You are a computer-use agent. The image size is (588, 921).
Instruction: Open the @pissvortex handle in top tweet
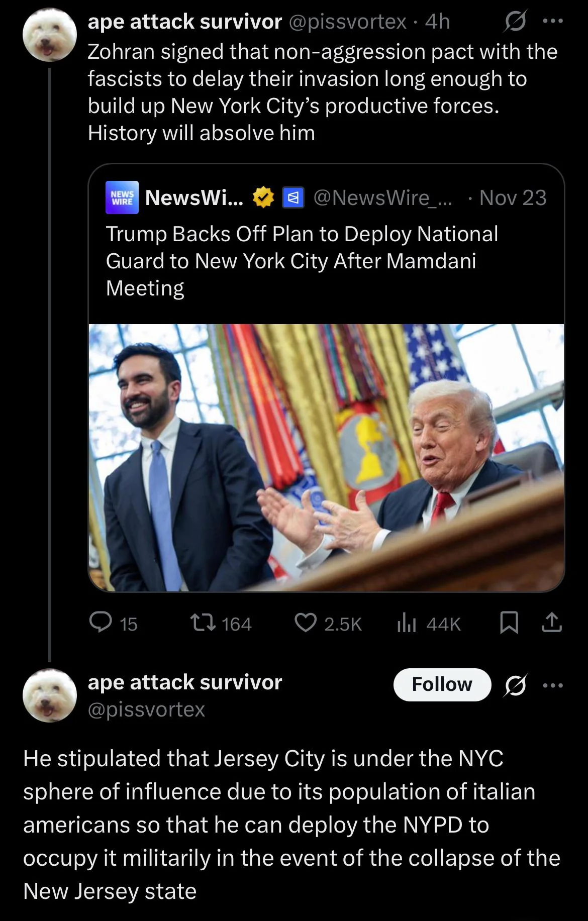[x=347, y=22]
